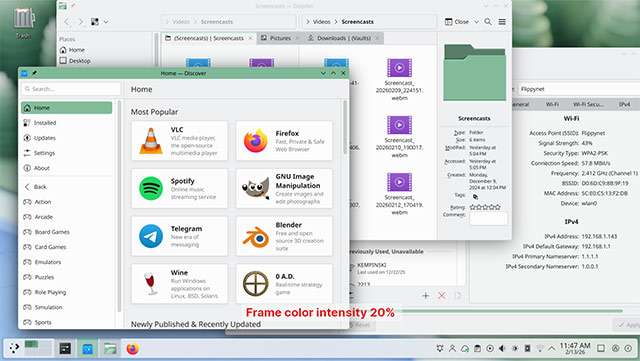Select the Puzzles category
This screenshot has height=361, width=640.
coord(67,277)
